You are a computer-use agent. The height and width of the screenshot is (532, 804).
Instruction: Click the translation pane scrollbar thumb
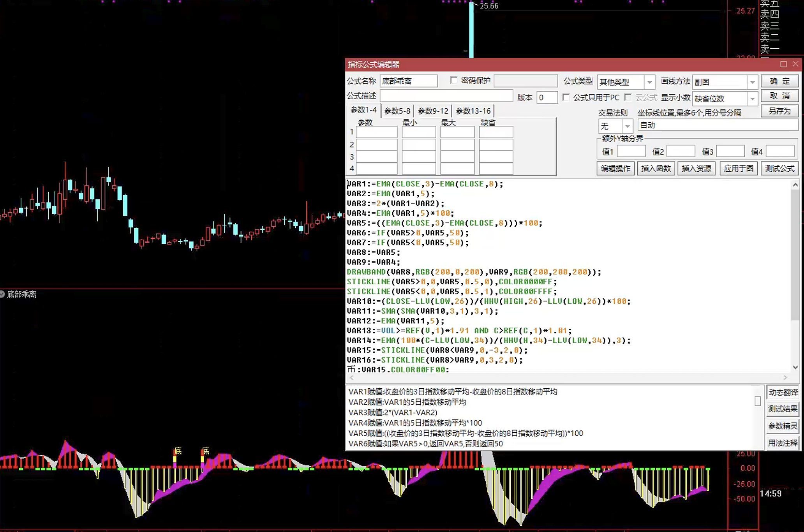click(757, 401)
